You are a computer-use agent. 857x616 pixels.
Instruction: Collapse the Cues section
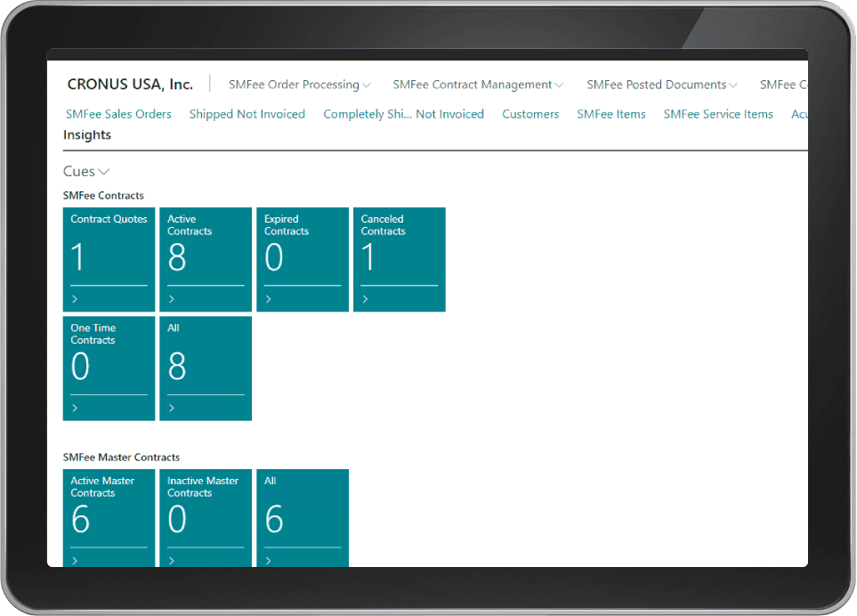click(86, 171)
